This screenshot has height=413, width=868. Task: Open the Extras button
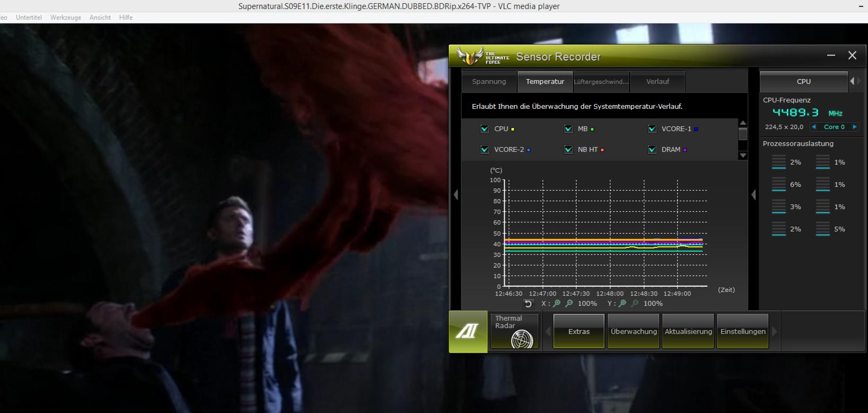pos(579,331)
